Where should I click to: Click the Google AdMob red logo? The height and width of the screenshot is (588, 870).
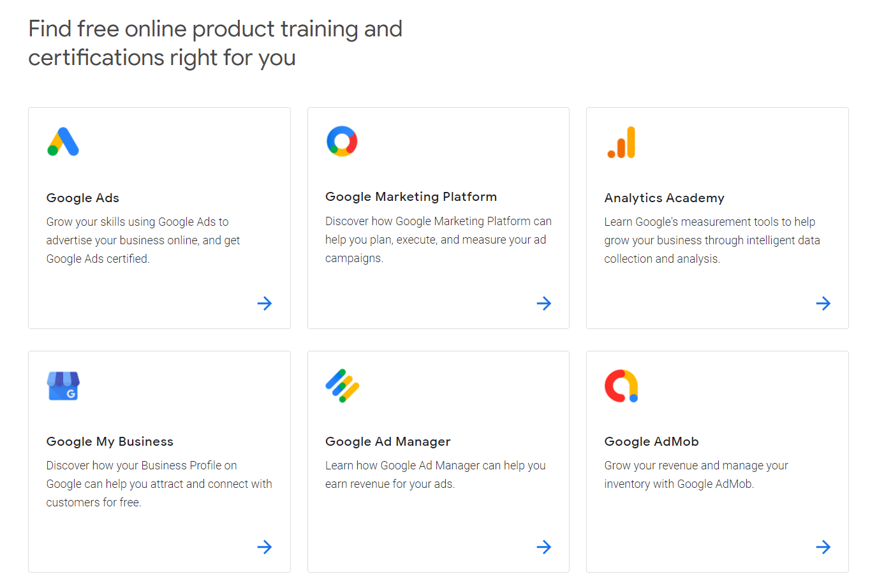[x=621, y=386]
